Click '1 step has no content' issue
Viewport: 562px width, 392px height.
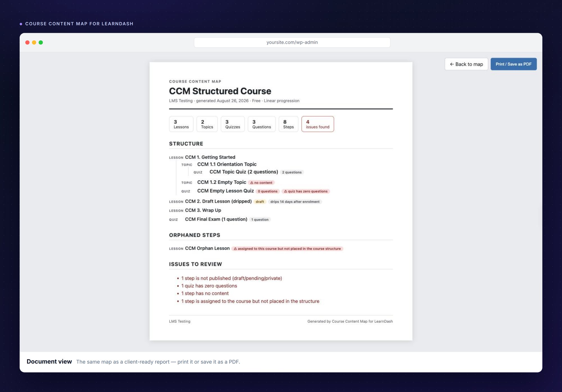point(205,293)
